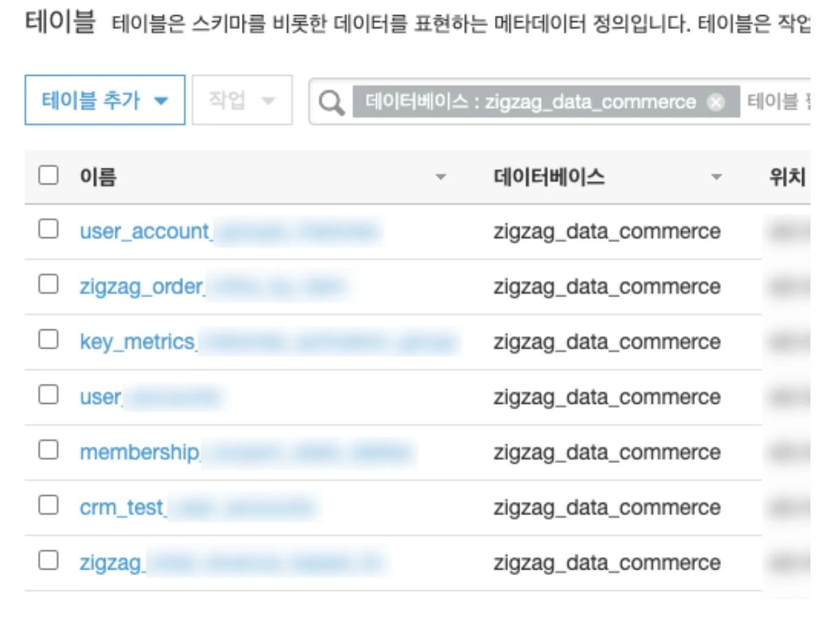The image size is (840, 628).
Task: Tick the membership row checkbox
Action: [48, 450]
